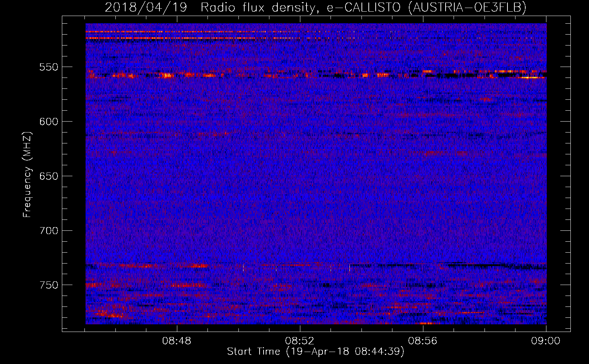Click the 08:56 time tick label
The width and height of the screenshot is (589, 364).
click(423, 341)
